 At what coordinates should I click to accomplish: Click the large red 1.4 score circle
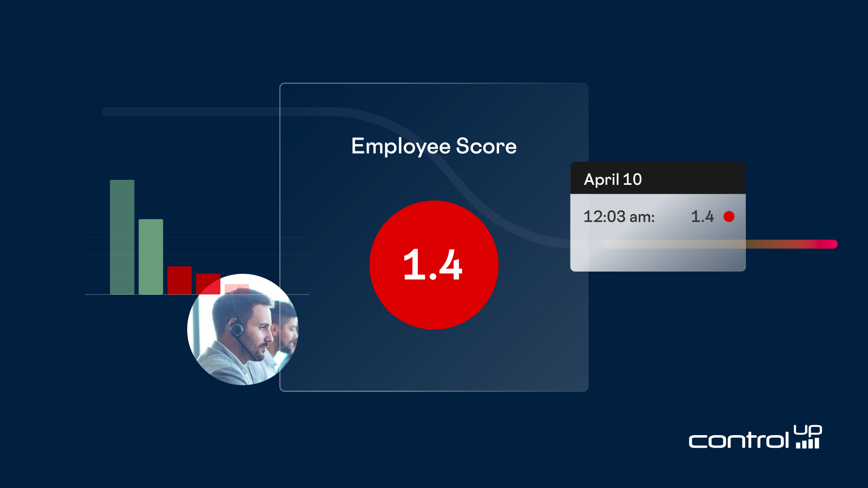pyautogui.click(x=433, y=265)
